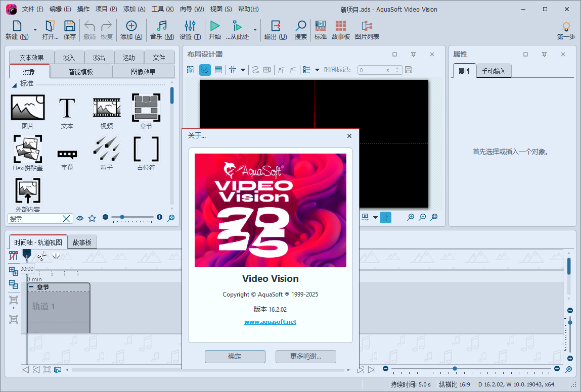Viewport: 581px width, 392px height.
Task: Open 设置 (Settings) mixer icon
Action: tap(190, 30)
